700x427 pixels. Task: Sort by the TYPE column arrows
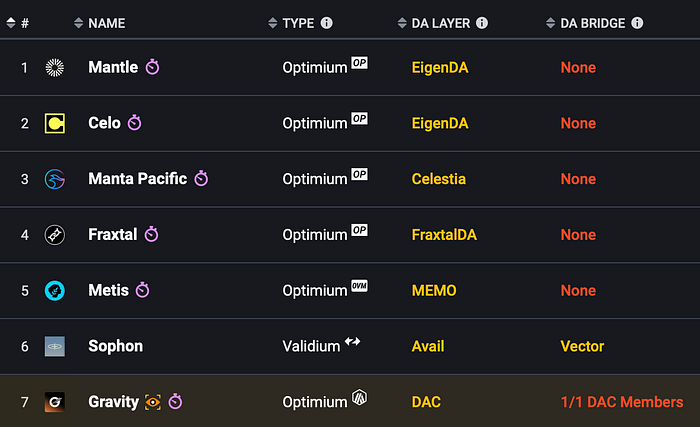(x=273, y=23)
